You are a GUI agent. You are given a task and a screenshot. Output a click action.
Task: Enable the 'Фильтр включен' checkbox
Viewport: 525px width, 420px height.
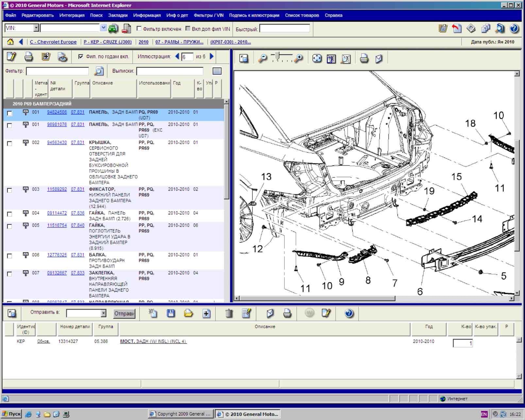click(139, 29)
